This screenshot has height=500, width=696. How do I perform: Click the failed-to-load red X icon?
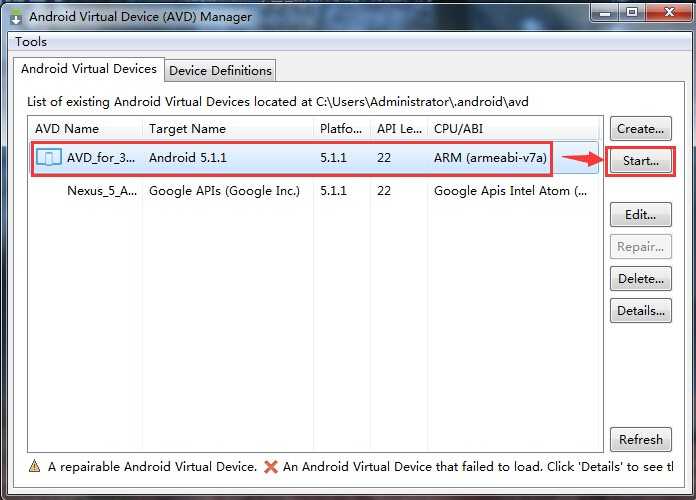270,467
